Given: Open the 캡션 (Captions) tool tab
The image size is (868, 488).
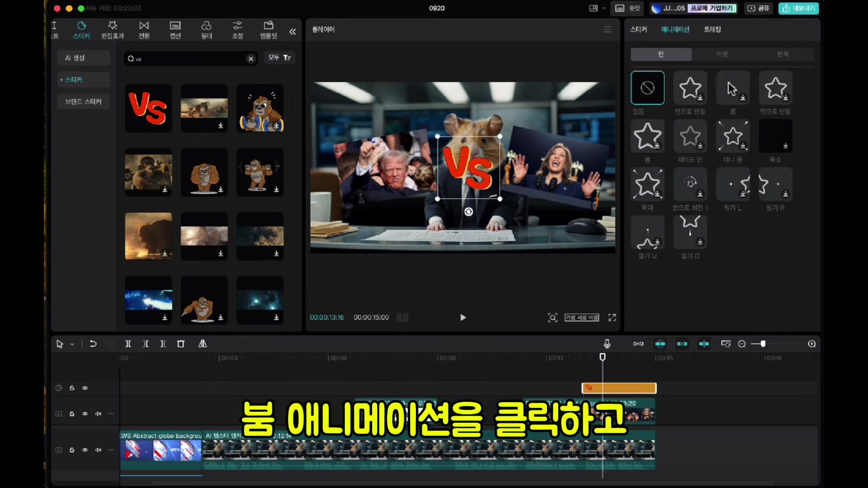Looking at the screenshot, I should coord(175,30).
